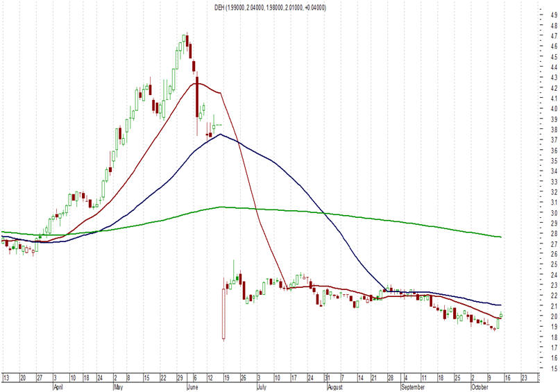The width and height of the screenshot is (560, 392).
Task: Click the 16 date axis label
Action: [508, 377]
